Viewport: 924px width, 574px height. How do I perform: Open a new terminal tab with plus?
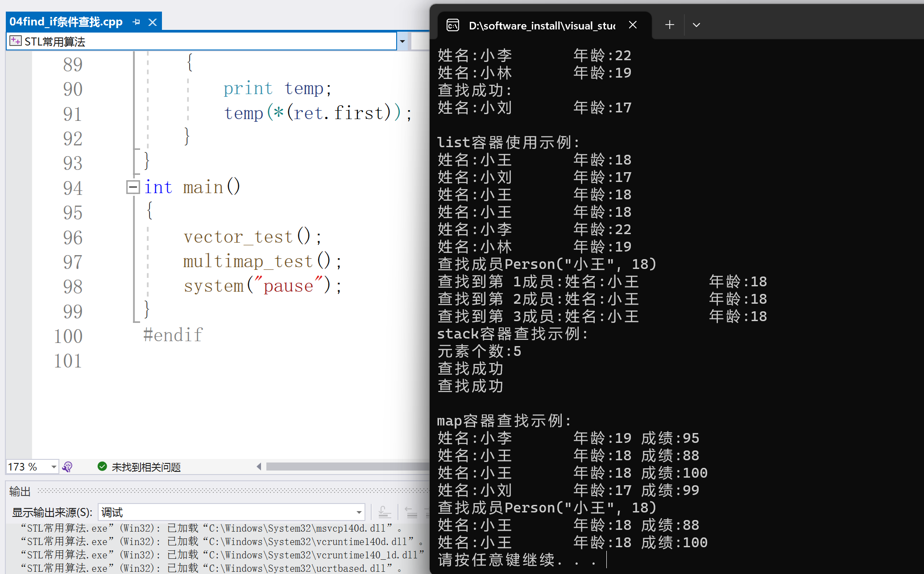coord(669,25)
